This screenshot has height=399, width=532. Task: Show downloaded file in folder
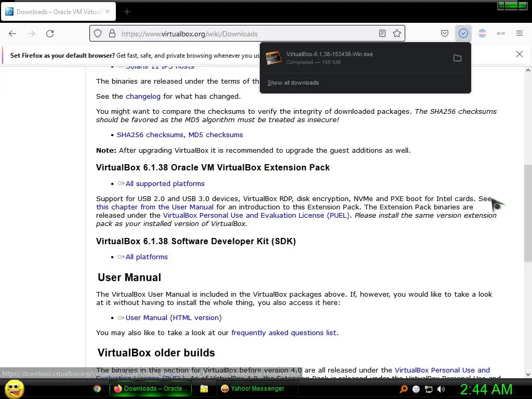pyautogui.click(x=457, y=58)
